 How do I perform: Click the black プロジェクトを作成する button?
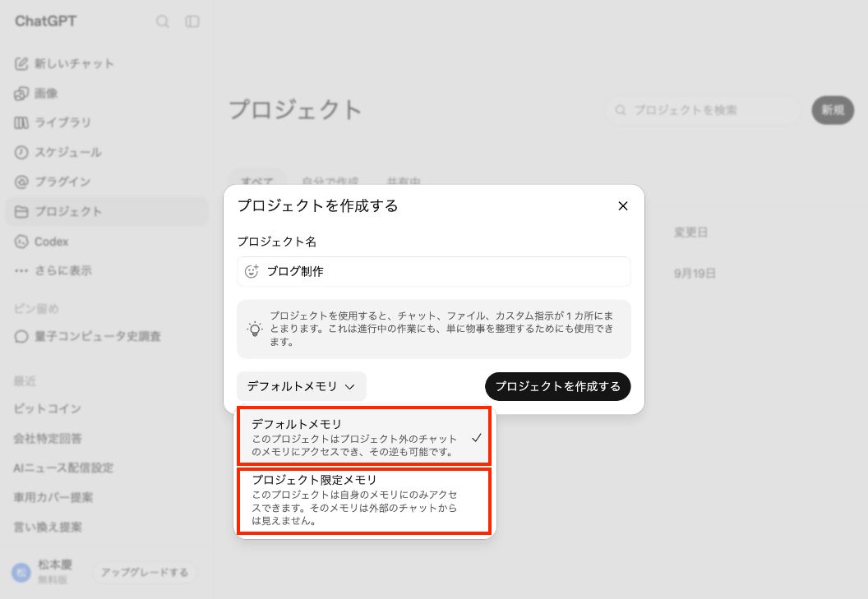[558, 386]
